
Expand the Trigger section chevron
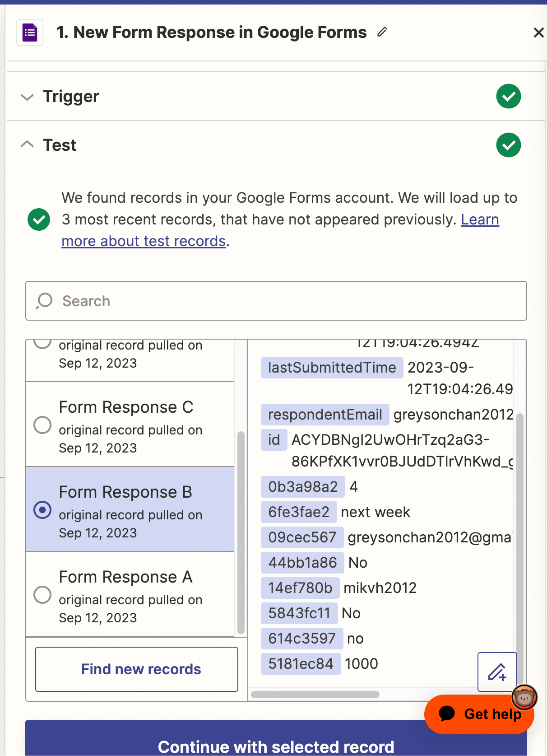[28, 97]
